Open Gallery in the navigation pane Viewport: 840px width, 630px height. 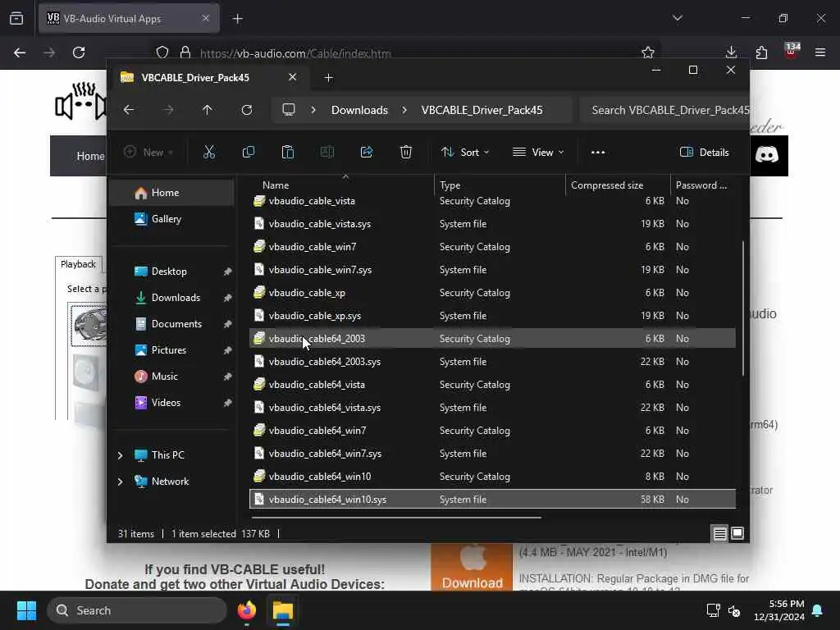point(171,219)
